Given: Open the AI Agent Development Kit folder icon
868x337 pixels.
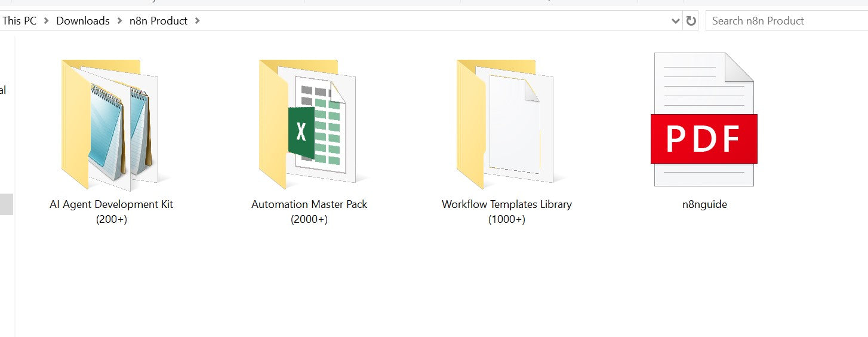Looking at the screenshot, I should pyautogui.click(x=110, y=122).
